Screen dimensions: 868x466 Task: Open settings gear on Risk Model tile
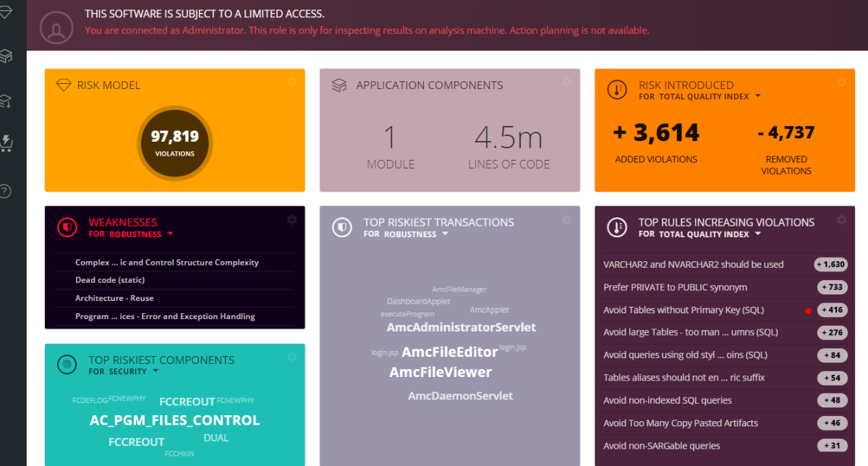(x=292, y=82)
